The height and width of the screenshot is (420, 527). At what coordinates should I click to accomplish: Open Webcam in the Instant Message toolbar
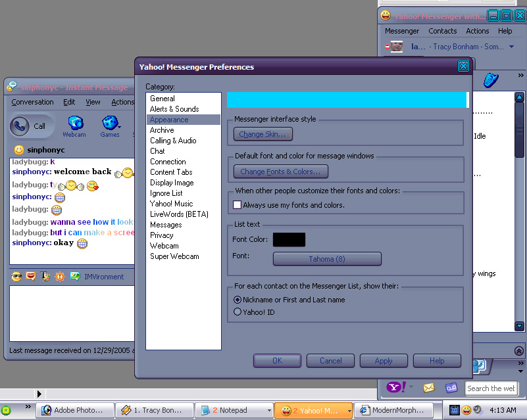click(x=74, y=127)
